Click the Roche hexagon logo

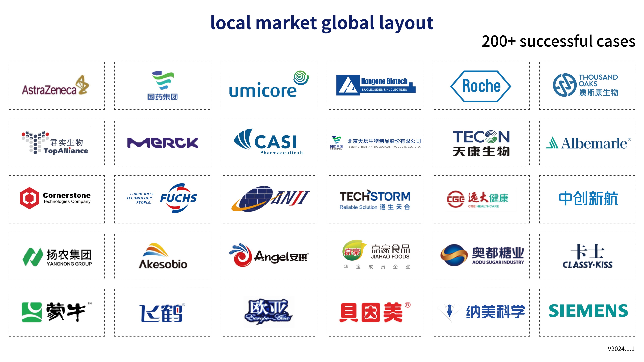point(481,86)
